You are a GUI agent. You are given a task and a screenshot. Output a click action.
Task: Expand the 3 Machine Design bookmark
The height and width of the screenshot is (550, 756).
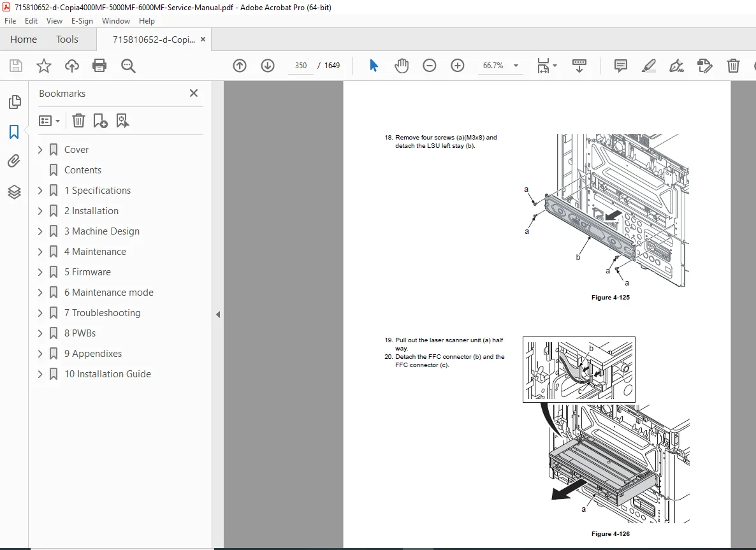[x=40, y=231]
